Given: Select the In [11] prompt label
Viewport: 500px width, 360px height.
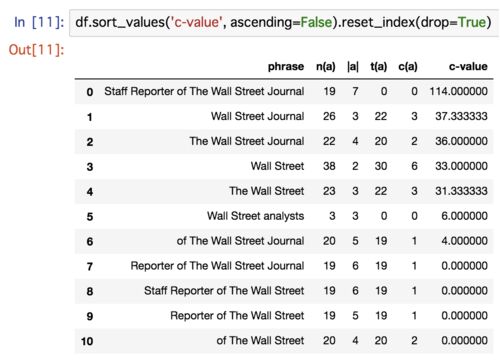Looking at the screenshot, I should [39, 22].
